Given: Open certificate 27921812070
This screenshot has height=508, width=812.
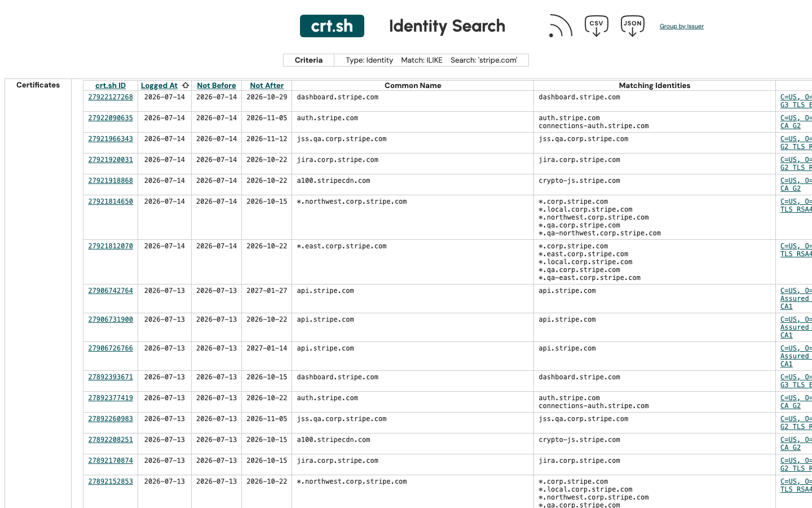Looking at the screenshot, I should (x=111, y=246).
